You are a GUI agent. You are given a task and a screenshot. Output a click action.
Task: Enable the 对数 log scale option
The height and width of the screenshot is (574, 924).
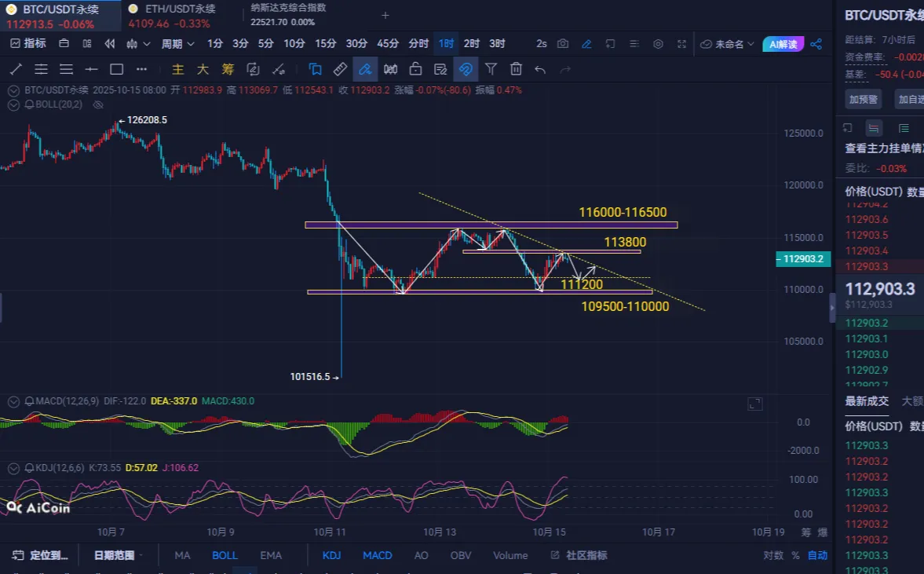click(x=773, y=555)
